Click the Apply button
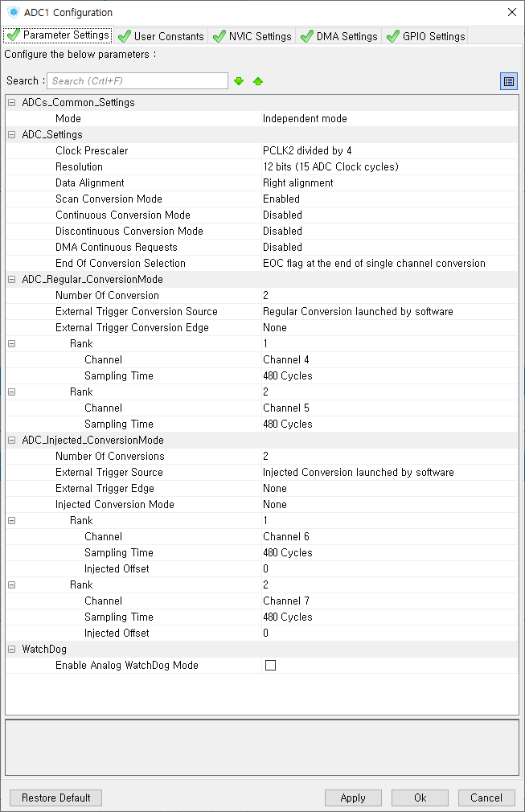525x812 pixels. [353, 798]
